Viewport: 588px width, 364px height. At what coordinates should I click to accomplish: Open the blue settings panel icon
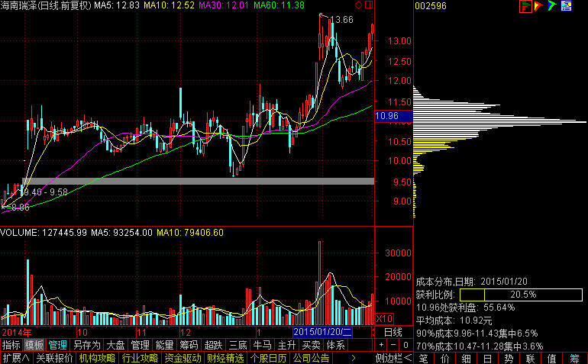(567, 6)
